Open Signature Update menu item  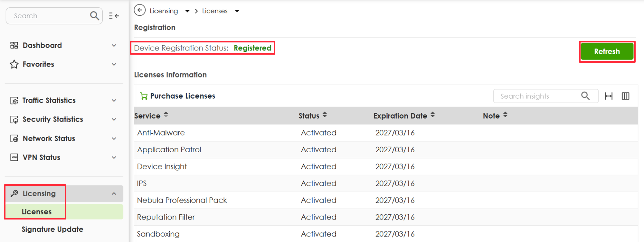[x=52, y=229]
